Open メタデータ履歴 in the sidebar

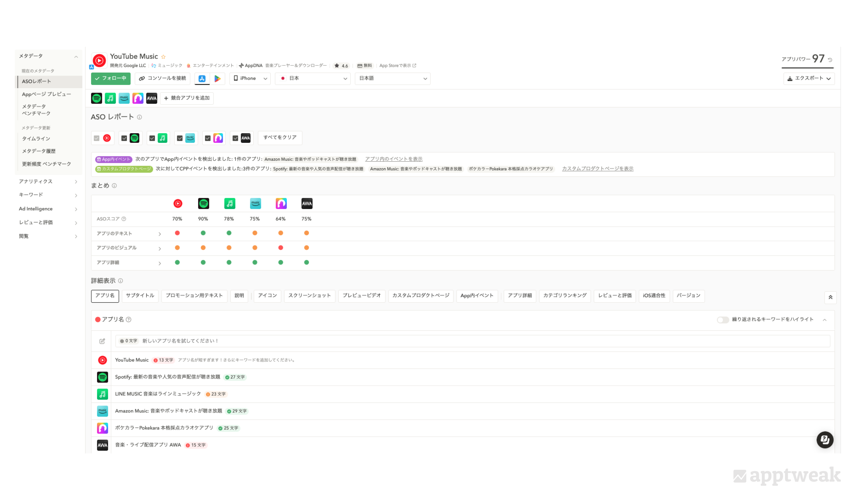39,151
